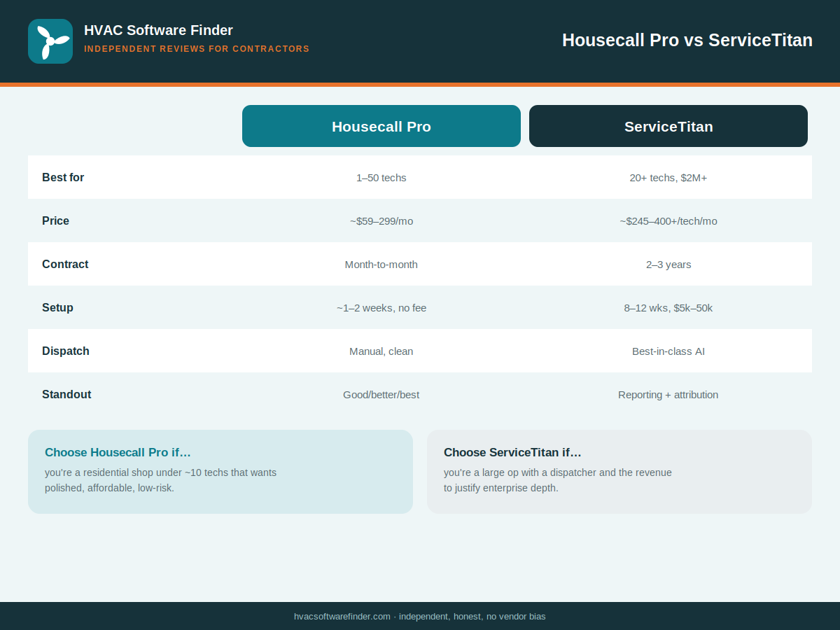The height and width of the screenshot is (630, 840).
Task: Select the ServiceTitan column header
Action: coord(668,126)
